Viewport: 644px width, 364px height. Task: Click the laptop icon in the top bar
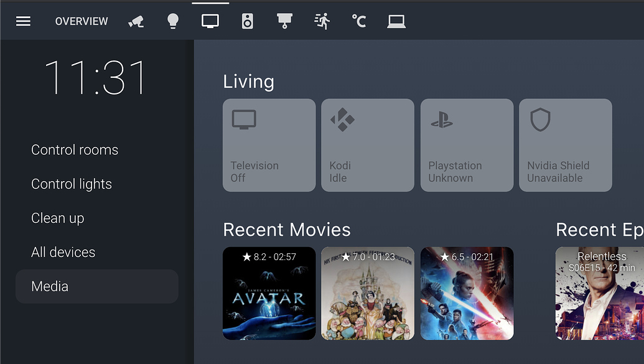click(x=396, y=21)
